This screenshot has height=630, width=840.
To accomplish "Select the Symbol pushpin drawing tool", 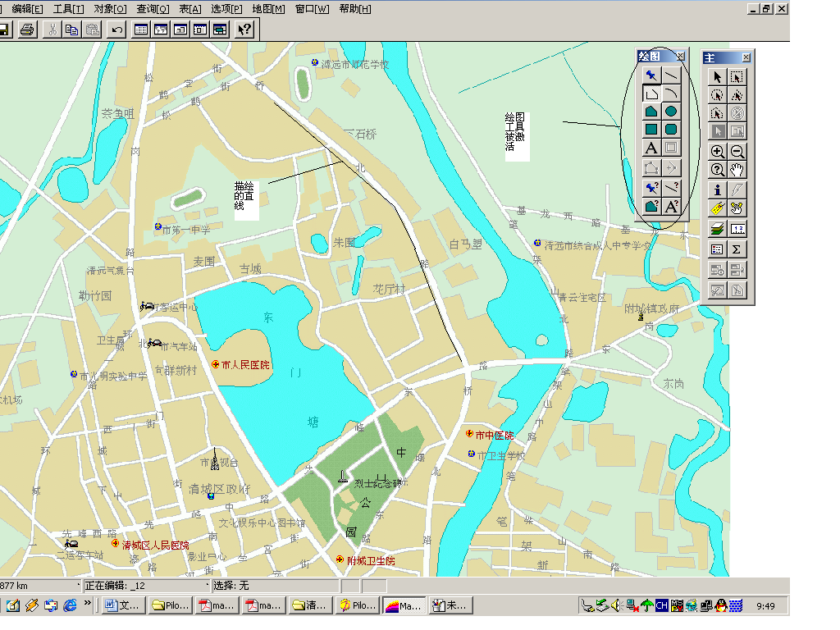I will [651, 75].
